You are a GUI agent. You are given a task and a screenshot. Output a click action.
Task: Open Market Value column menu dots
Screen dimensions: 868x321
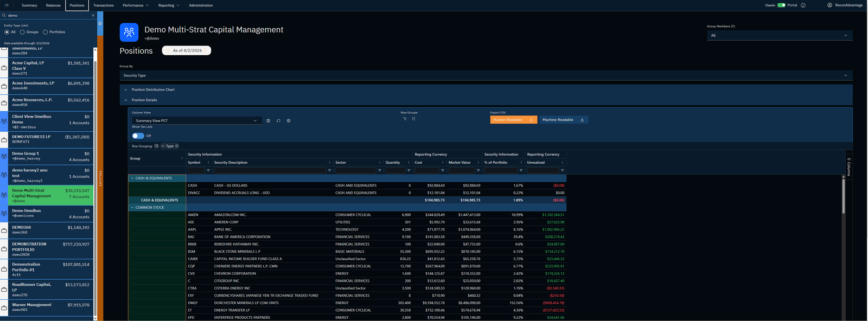478,163
